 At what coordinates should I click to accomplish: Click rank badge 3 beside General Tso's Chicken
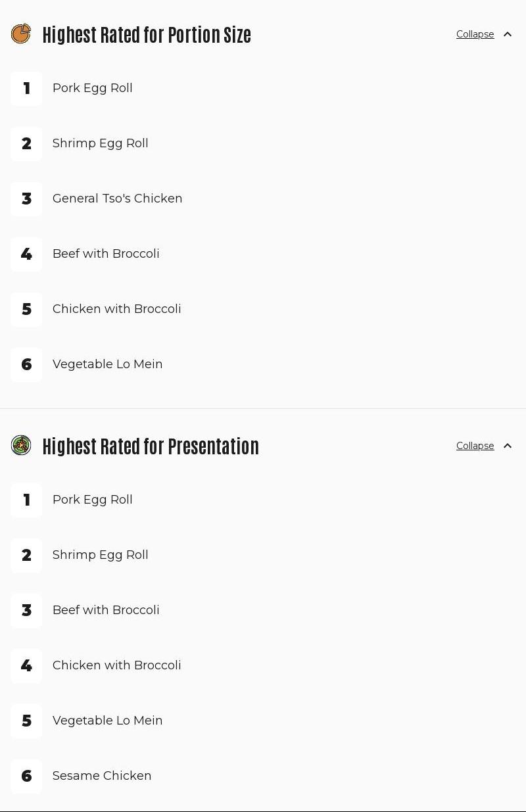(26, 199)
